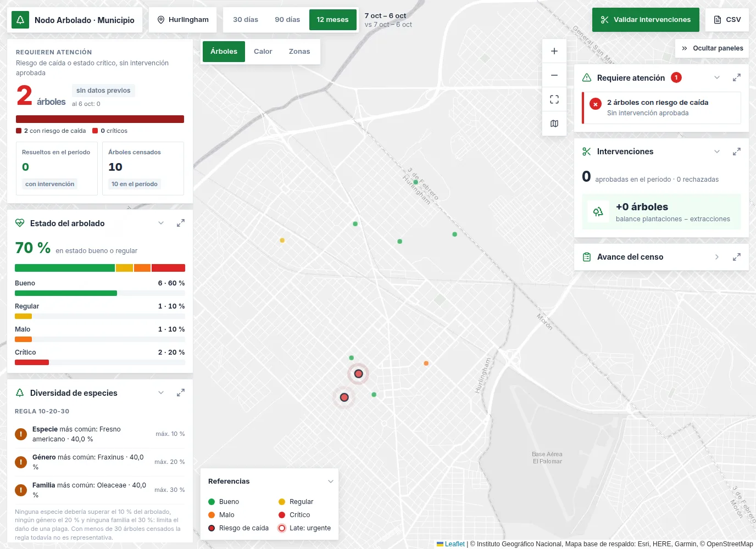756x549 pixels.
Task: Click the tree balance icon in +0 árboles card
Action: click(x=598, y=212)
